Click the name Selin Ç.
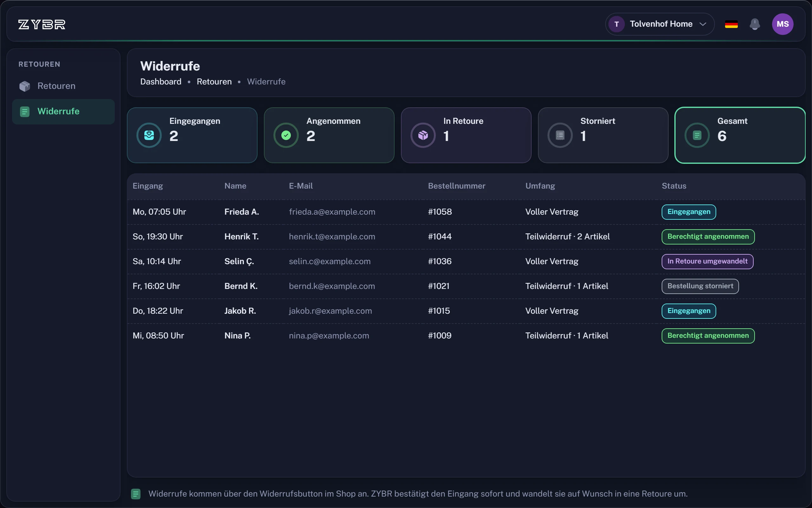Viewport: 812px width, 508px height. 239,261
